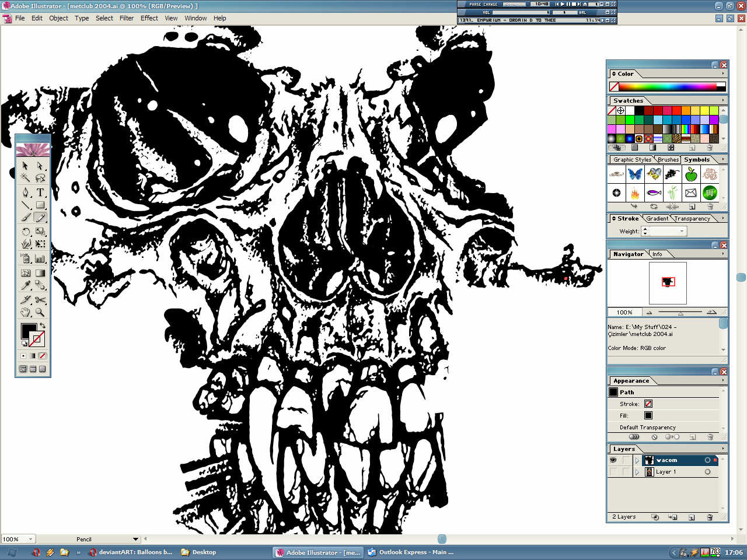The height and width of the screenshot is (560, 747).
Task: Place symbol instance button
Action: click(x=634, y=206)
